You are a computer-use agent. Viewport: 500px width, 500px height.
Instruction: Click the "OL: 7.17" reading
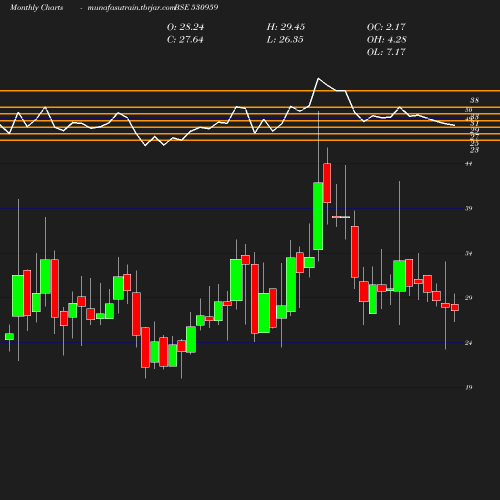tap(386, 52)
